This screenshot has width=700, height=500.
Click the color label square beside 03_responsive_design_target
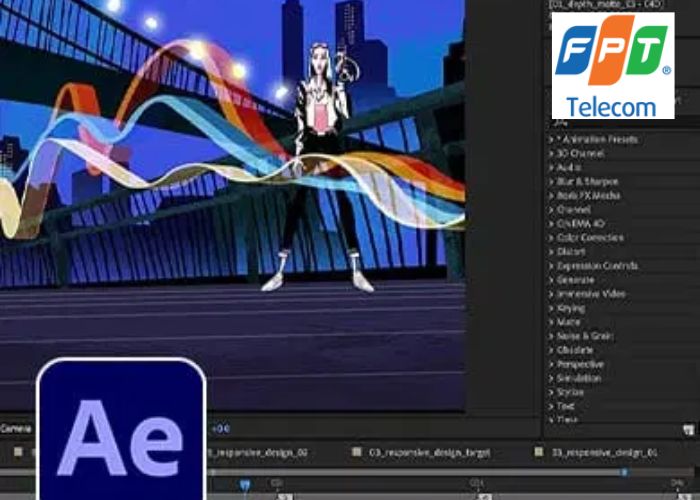pos(360,453)
